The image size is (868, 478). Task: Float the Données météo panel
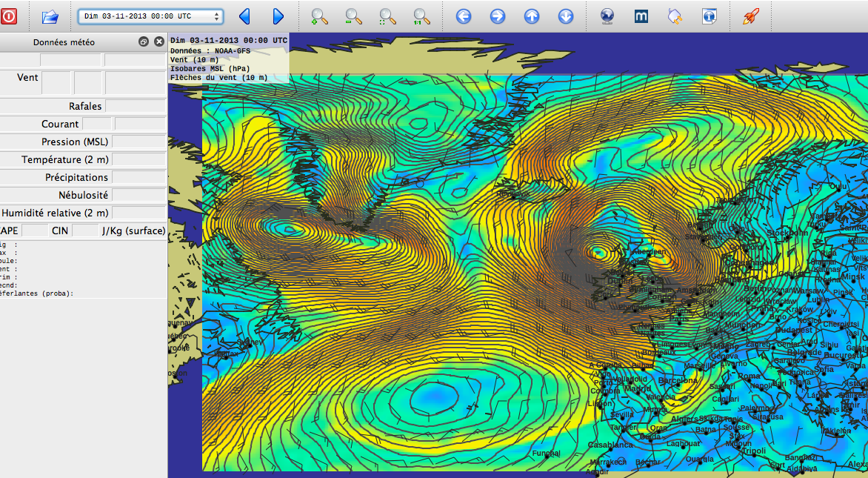pos(144,42)
